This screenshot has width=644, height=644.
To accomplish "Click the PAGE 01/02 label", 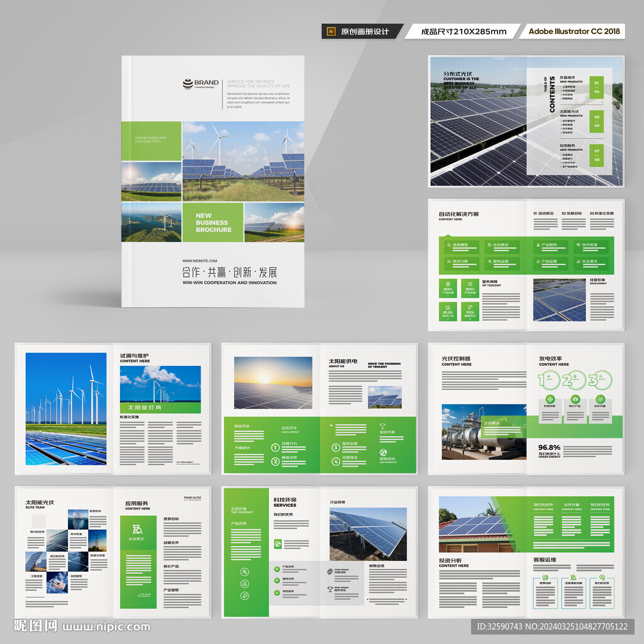I will [x=192, y=497].
